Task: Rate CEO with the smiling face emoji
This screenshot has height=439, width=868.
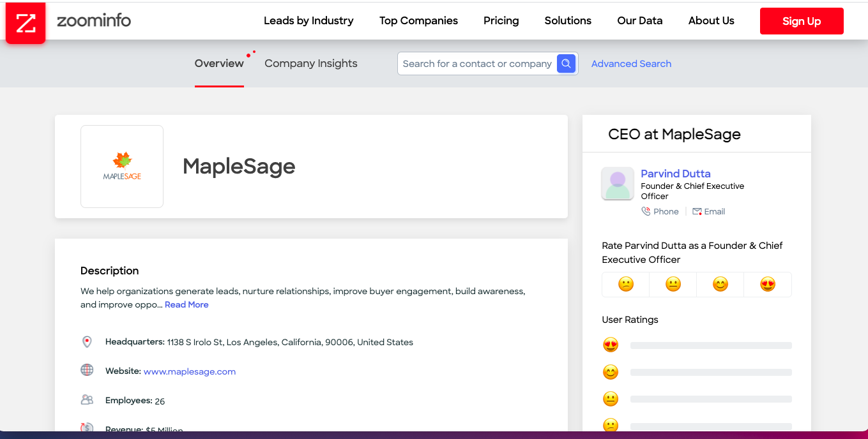Action: pos(720,285)
